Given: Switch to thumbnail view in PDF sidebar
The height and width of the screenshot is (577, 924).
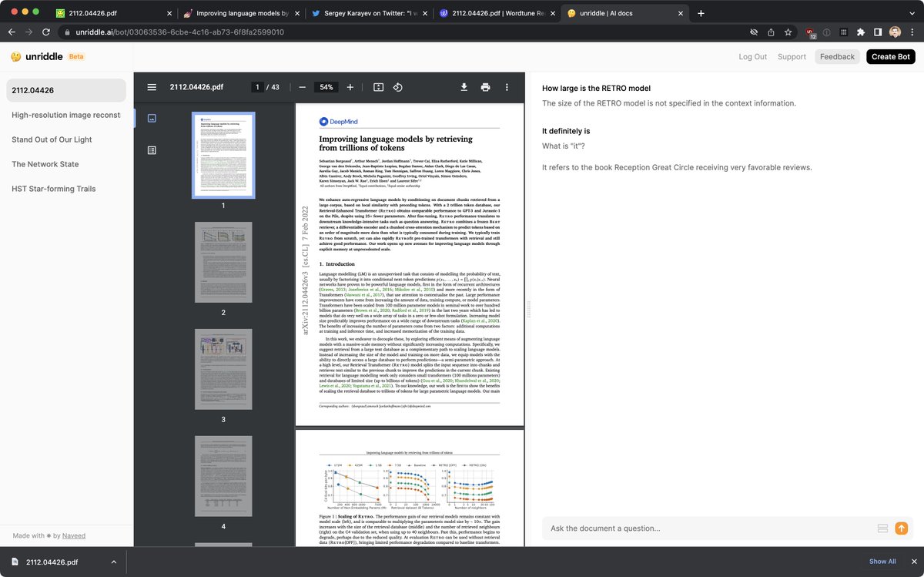Looking at the screenshot, I should 152,118.
